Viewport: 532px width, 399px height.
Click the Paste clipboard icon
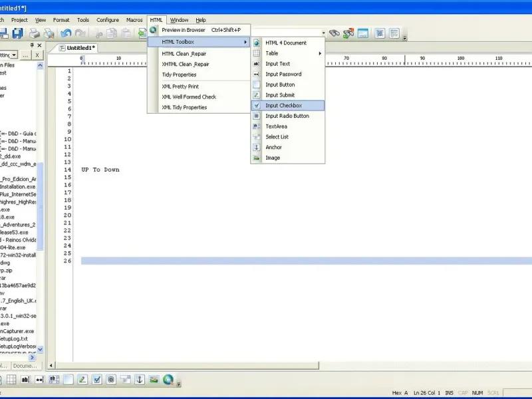click(x=126, y=33)
